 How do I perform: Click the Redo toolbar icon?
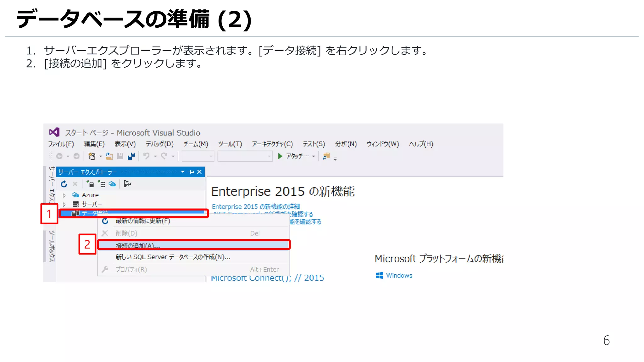(164, 156)
